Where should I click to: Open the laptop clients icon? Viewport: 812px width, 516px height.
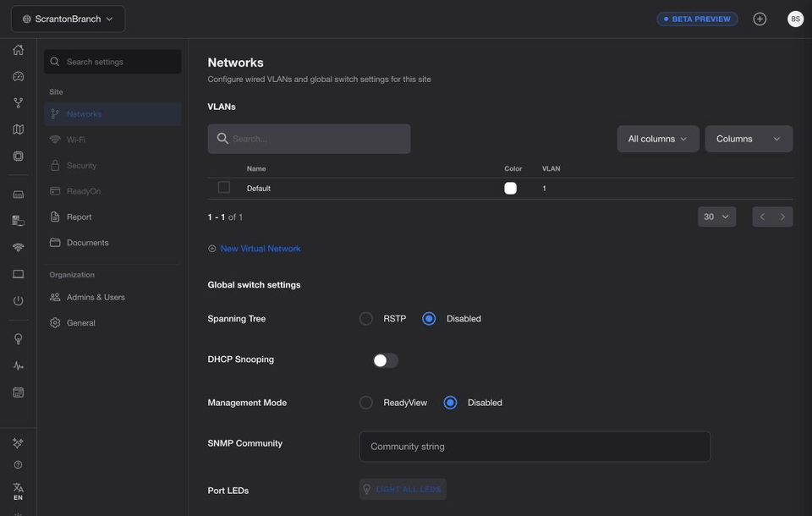(18, 274)
